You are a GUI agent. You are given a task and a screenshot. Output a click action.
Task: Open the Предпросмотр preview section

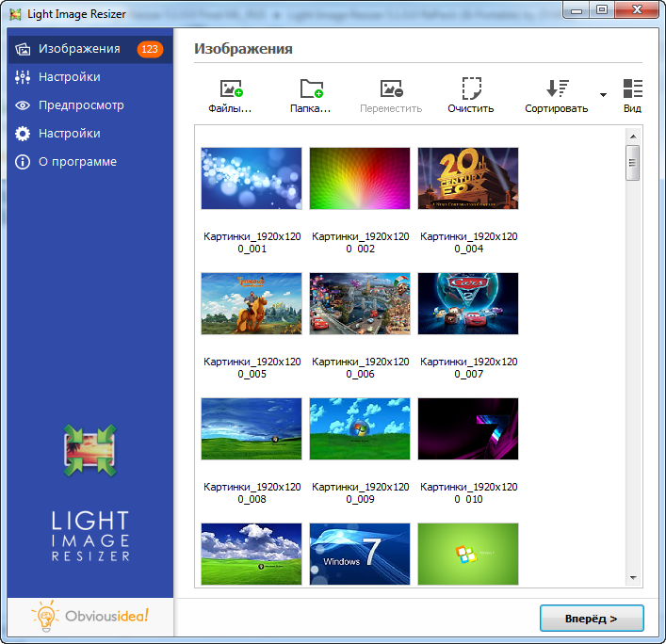[x=89, y=105]
